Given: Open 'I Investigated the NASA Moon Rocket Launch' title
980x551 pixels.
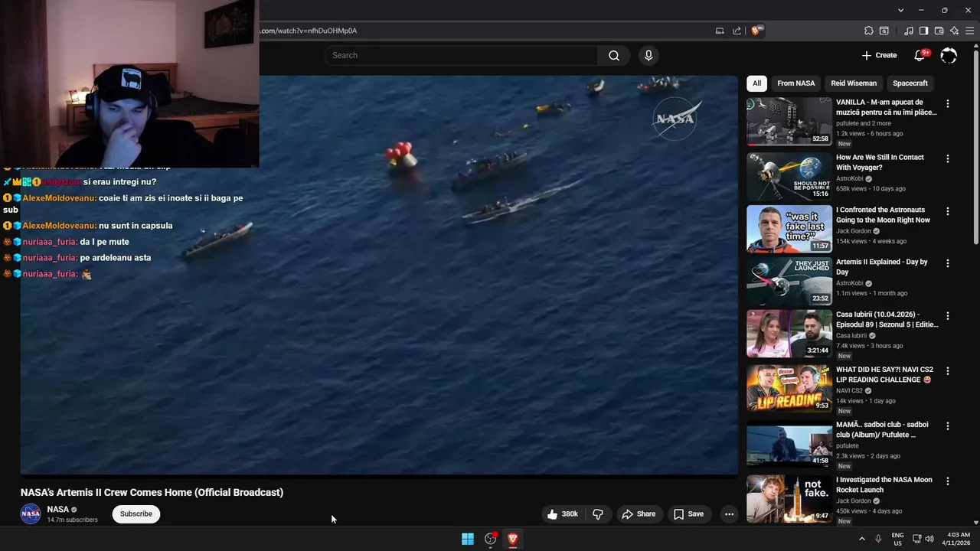Looking at the screenshot, I should click(x=884, y=485).
